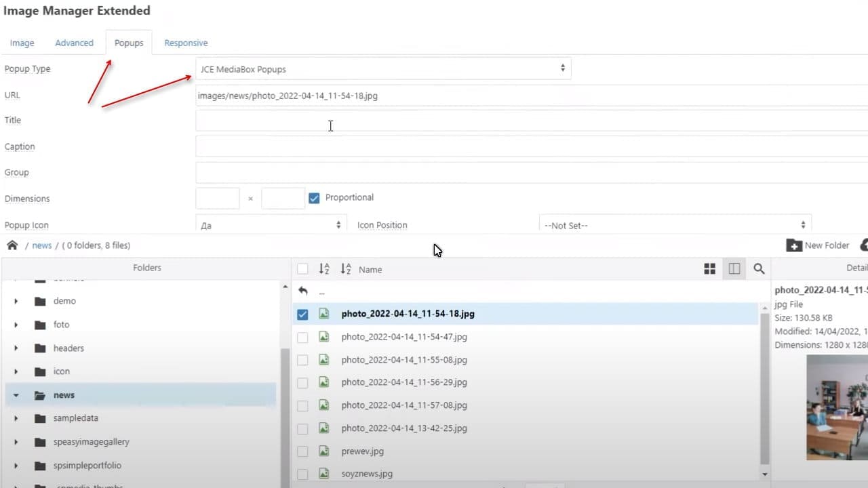Click the file list scroll-down arrow
The image size is (868, 488).
(x=765, y=474)
